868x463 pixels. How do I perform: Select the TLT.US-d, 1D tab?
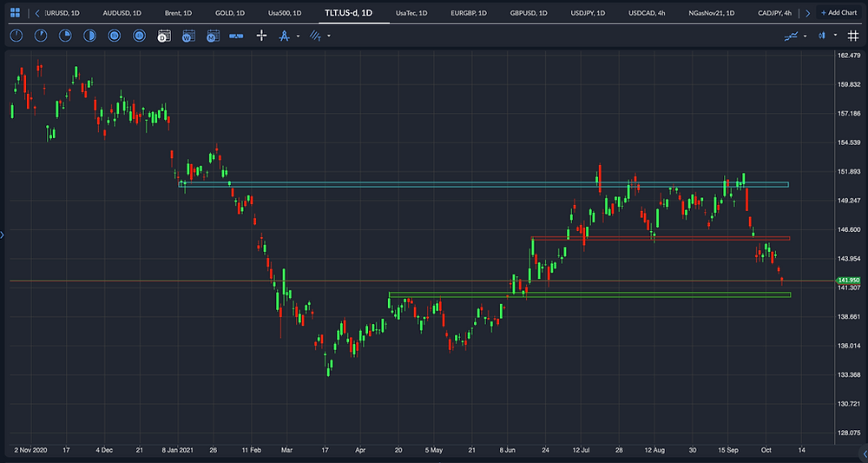[349, 13]
